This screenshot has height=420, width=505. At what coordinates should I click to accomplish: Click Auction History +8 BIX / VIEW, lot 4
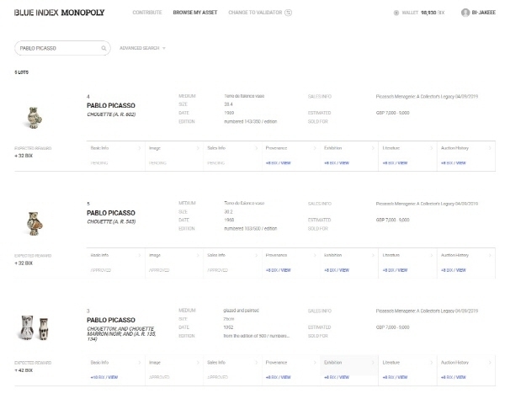click(453, 163)
